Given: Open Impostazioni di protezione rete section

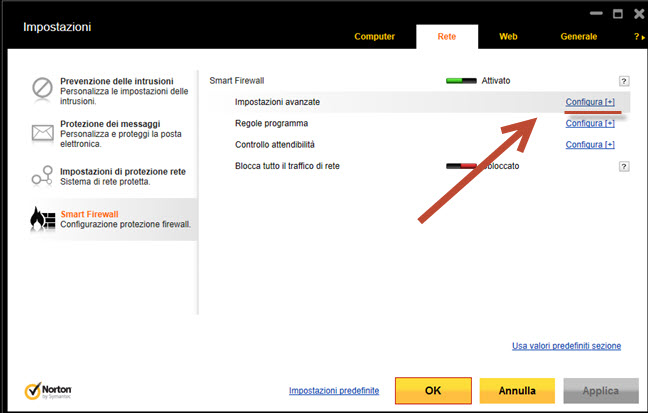Looking at the screenshot, I should coord(112,176).
